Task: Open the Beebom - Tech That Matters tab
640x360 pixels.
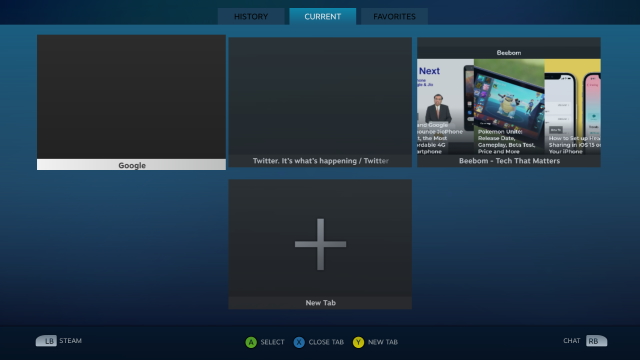Action: point(509,102)
